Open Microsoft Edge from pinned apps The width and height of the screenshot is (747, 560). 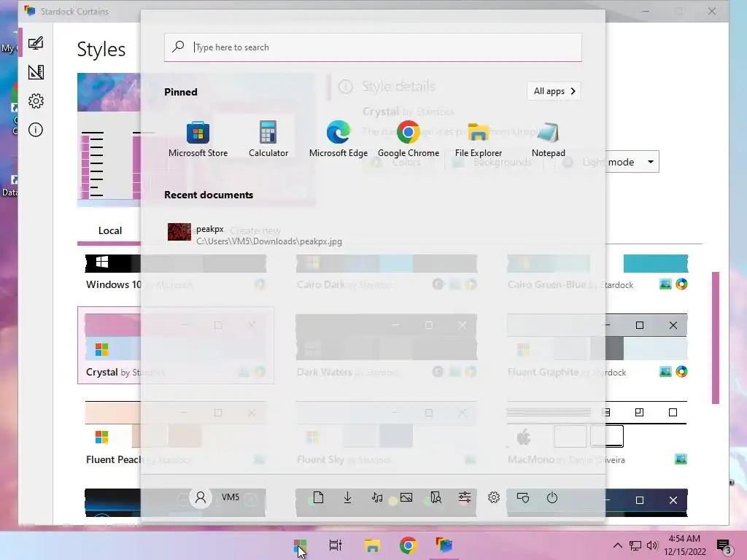click(338, 139)
